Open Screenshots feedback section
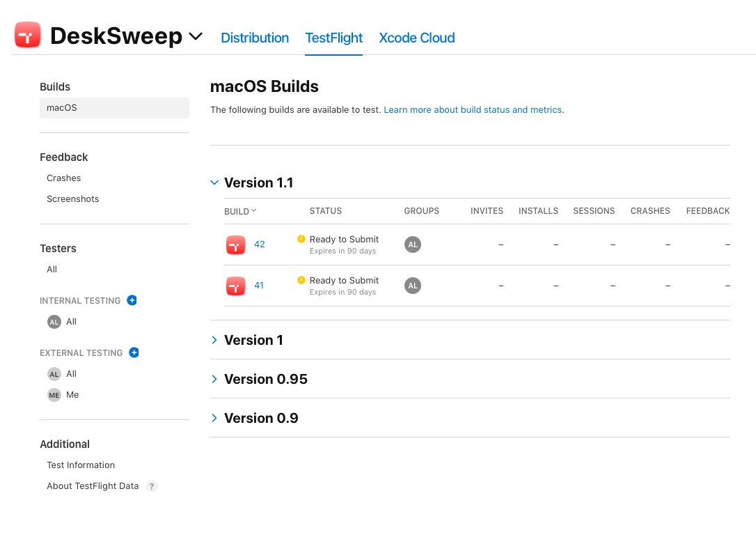 [73, 199]
